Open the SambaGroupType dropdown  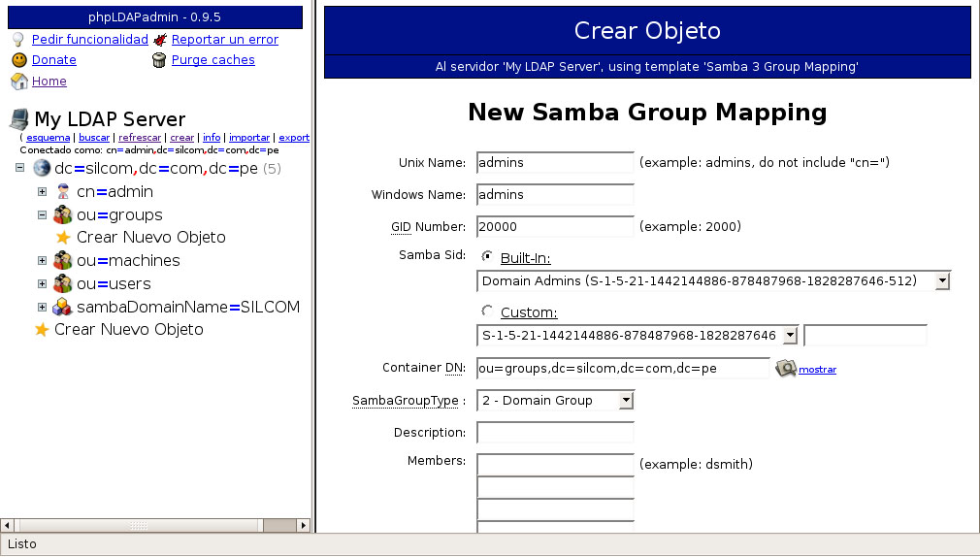pyautogui.click(x=626, y=400)
